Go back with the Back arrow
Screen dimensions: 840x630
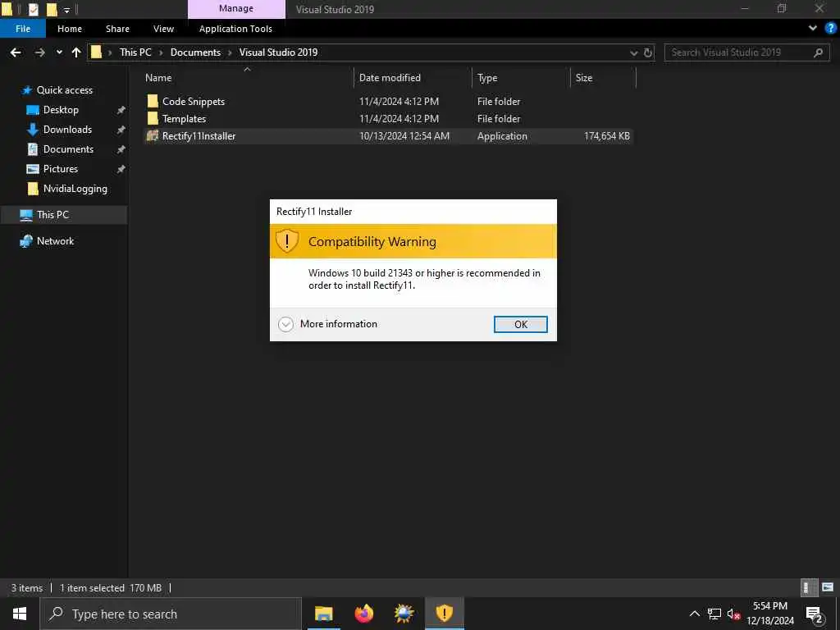(16, 52)
